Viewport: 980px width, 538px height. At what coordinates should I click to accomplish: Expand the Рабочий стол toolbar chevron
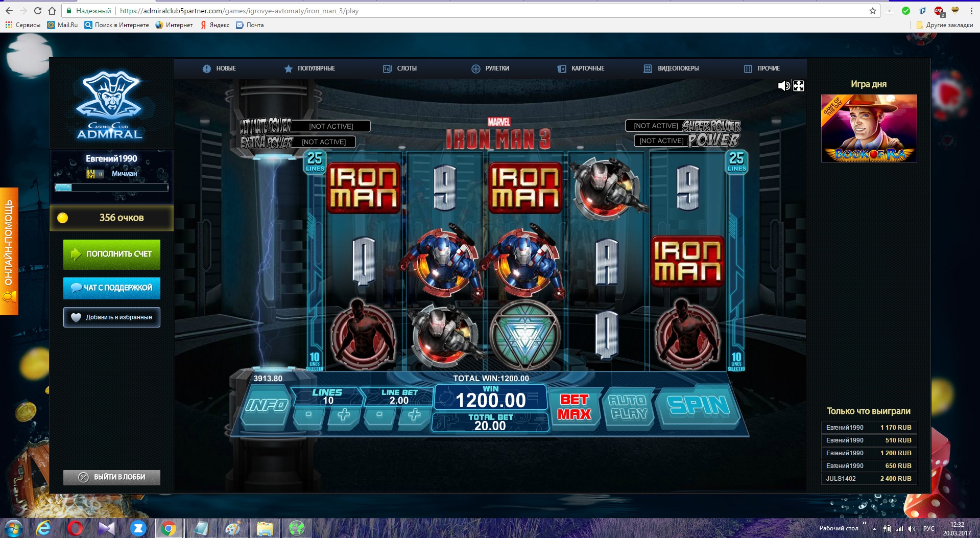[864, 523]
